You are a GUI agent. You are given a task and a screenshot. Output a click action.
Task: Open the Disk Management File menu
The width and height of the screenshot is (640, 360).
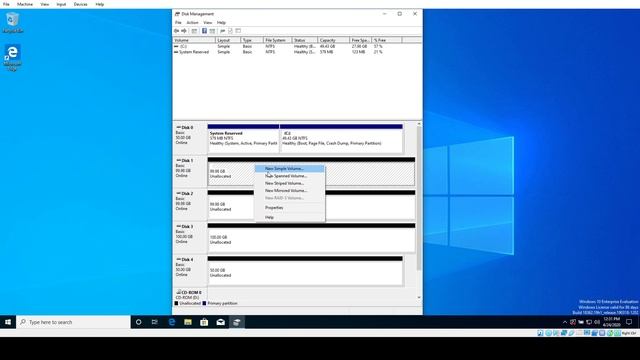178,22
